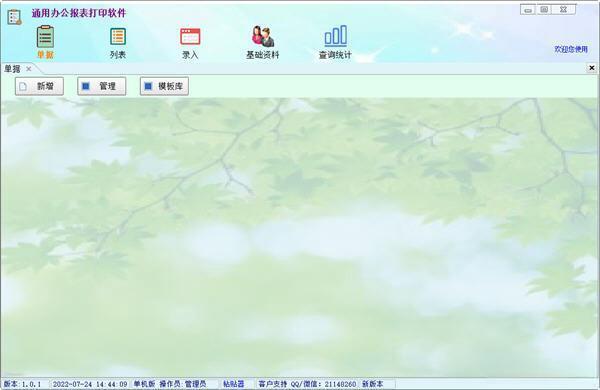Click the 操作员: 管理员 status entry
Screen dimensions: 600x390
click(183, 383)
